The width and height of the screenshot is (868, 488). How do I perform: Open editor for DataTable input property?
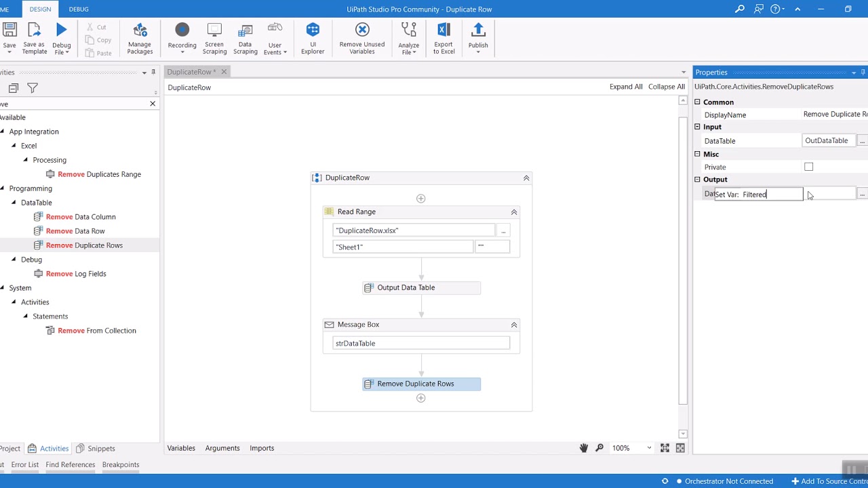coord(862,141)
